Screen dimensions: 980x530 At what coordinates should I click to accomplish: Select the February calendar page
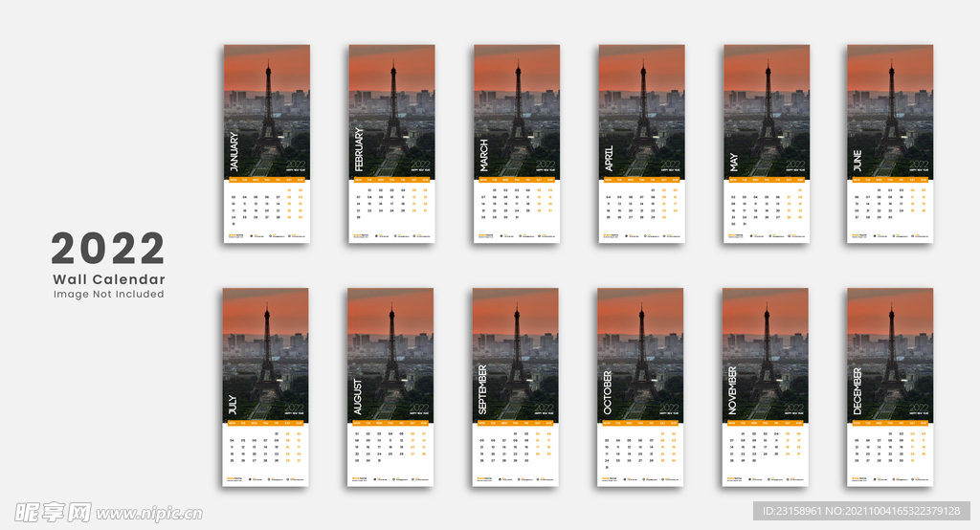click(391, 144)
